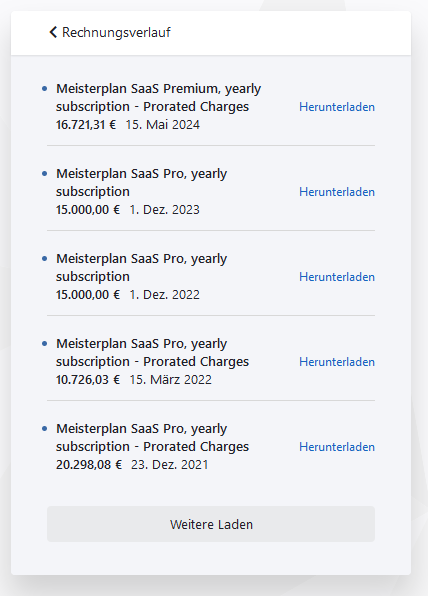The height and width of the screenshot is (596, 428).
Task: Download the 23. Dez. 2021 invoice
Action: tap(337, 447)
